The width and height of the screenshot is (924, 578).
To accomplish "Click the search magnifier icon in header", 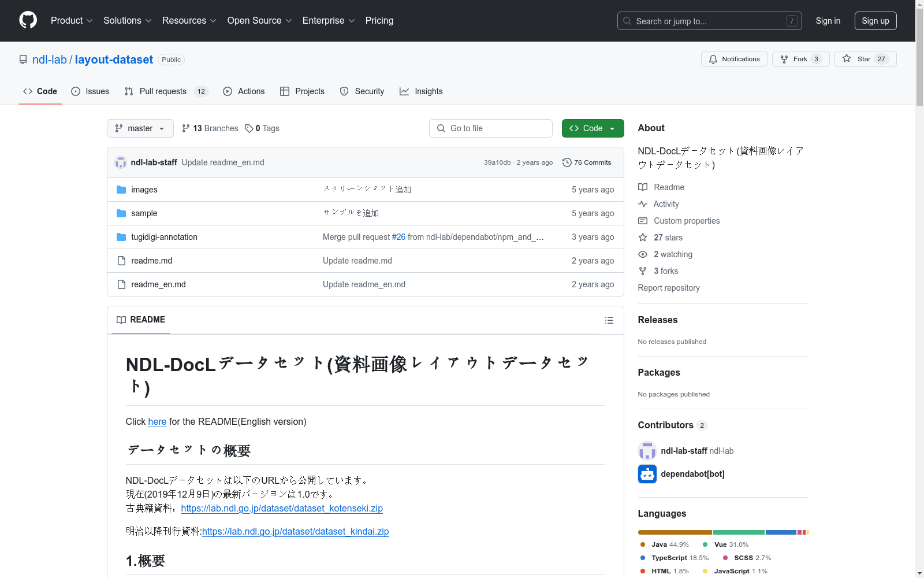I will pos(627,21).
